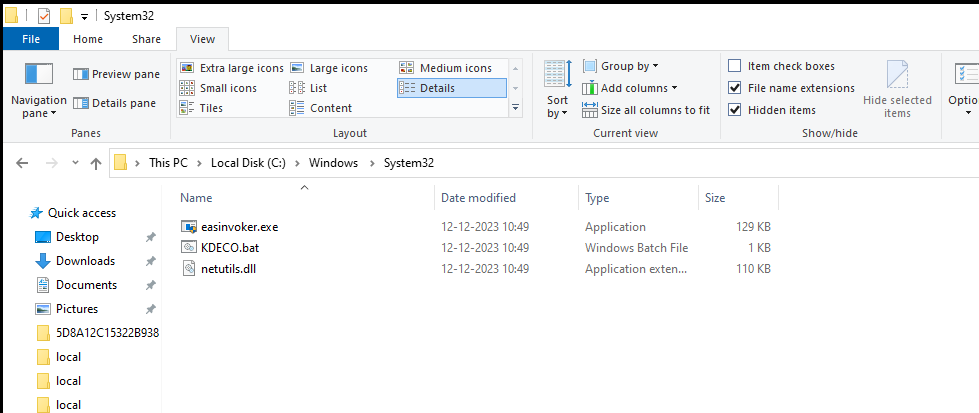Click the Properties quick access toolbar icon
This screenshot has width=979, height=413.
pyautogui.click(x=44, y=16)
